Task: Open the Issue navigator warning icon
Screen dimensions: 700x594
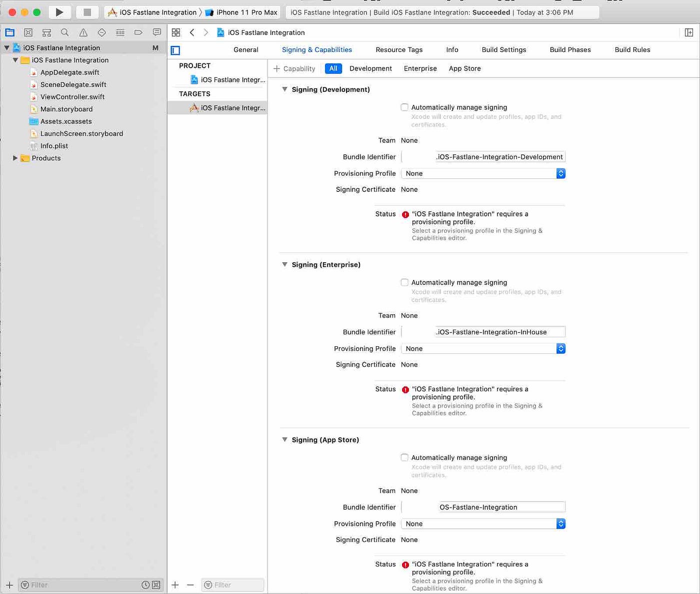Action: [83, 32]
